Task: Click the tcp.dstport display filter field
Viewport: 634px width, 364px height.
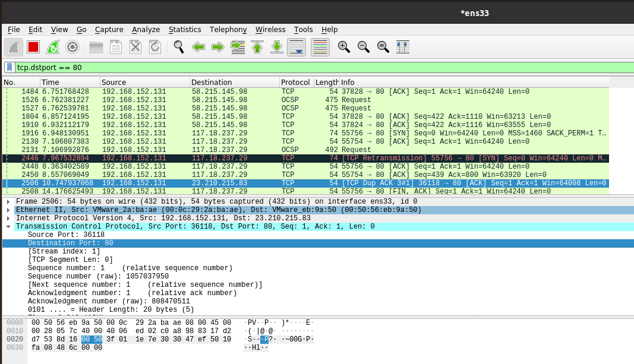Action: pos(297,67)
